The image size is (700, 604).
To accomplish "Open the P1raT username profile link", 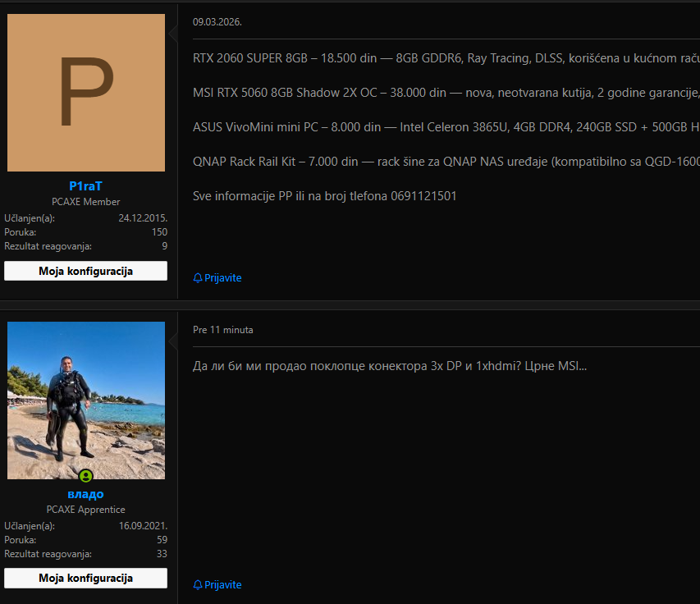I will point(85,186).
